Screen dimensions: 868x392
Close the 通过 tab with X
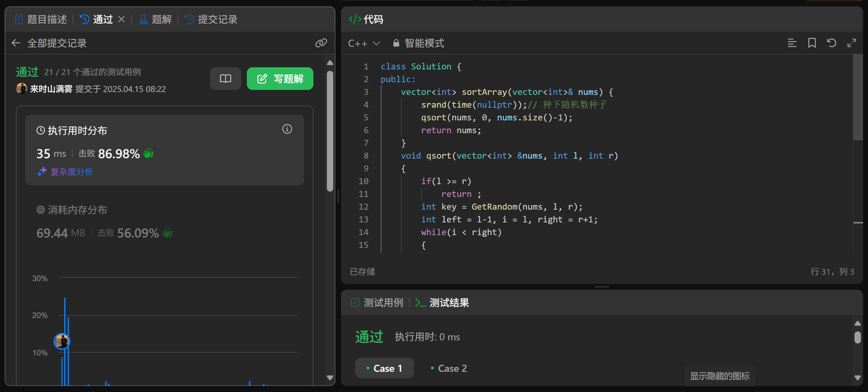121,19
